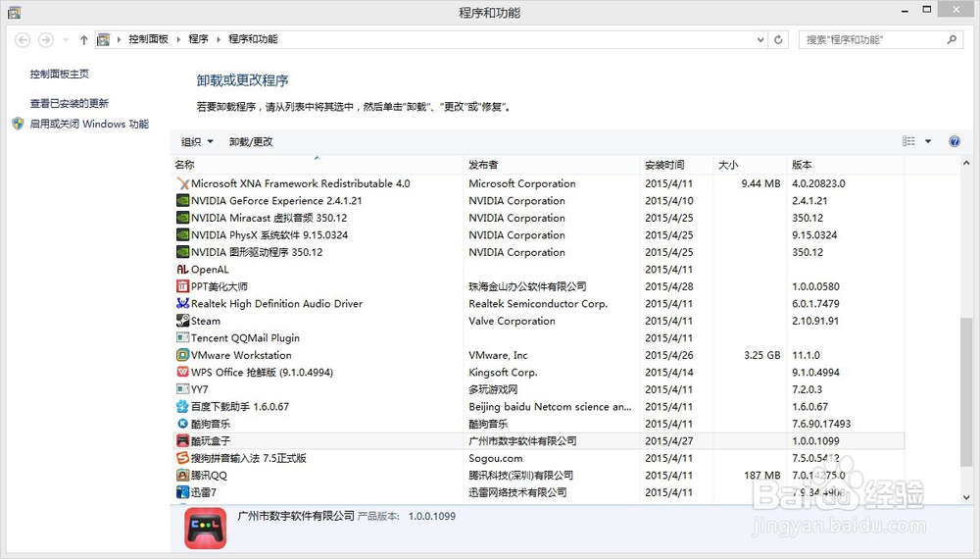Select the 多玩游戏网 publisher cell
980x559 pixels.
[493, 389]
